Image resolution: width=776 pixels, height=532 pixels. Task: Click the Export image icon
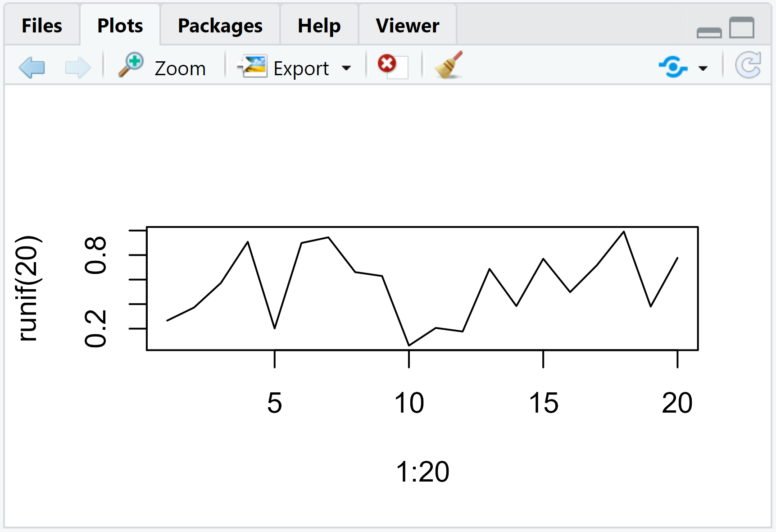[254, 66]
